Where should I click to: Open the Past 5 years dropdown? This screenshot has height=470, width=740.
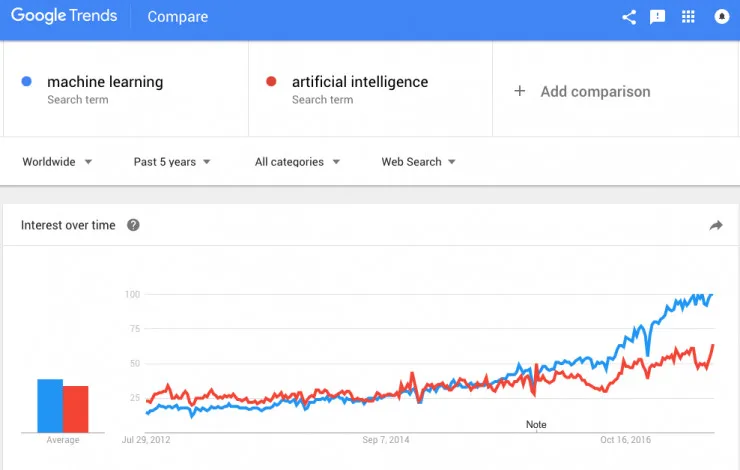[172, 162]
